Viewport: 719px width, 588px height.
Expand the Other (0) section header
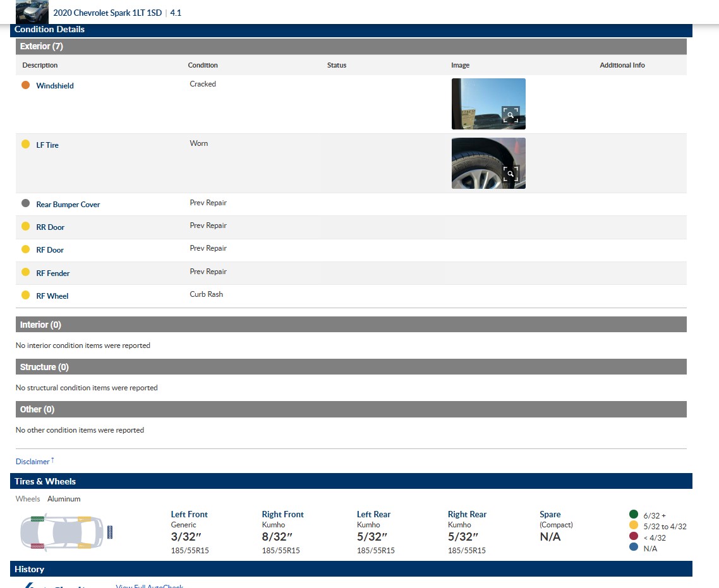[x=351, y=409]
